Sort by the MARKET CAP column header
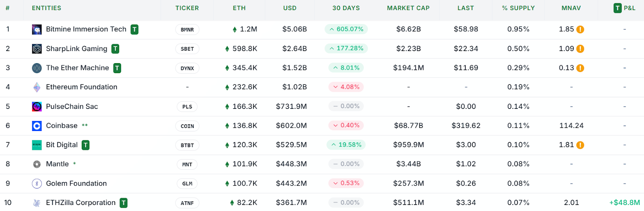Image resolution: width=644 pixels, height=211 pixels. point(408,8)
